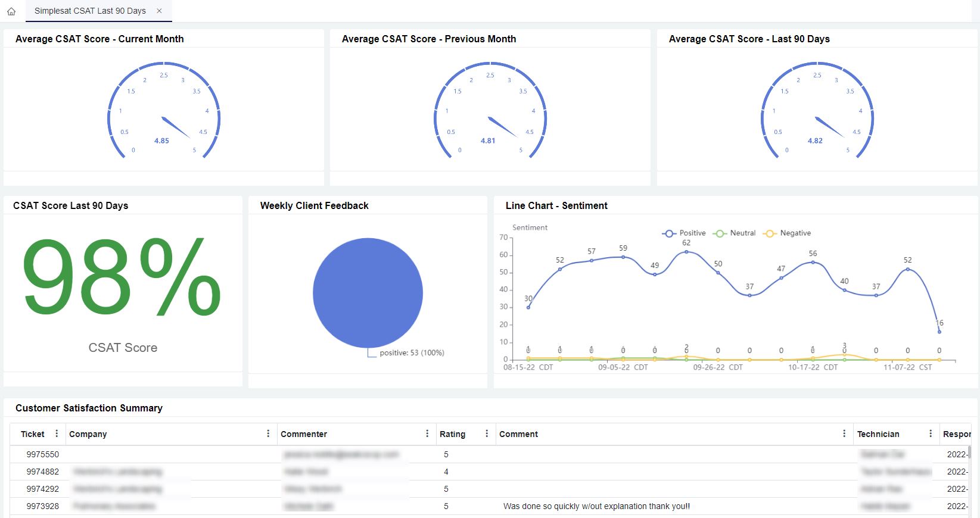Open the Comment column options menu
Screen dimensions: 980x518
coord(844,433)
